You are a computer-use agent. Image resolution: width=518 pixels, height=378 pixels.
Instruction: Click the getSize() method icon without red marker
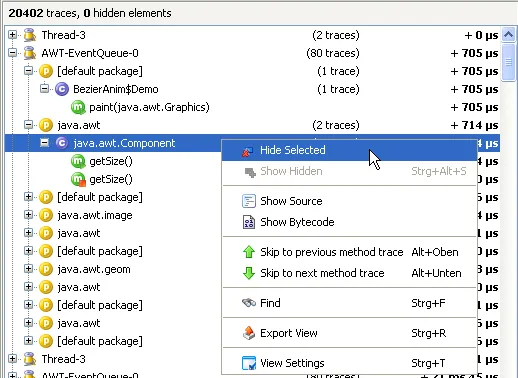point(78,161)
